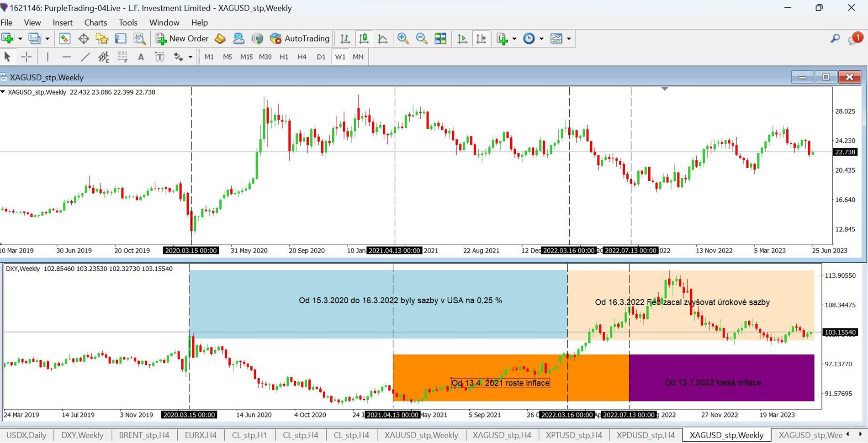Expand the Periods clock dropdown arrow
Viewport: 868px width, 443px height.
point(541,39)
